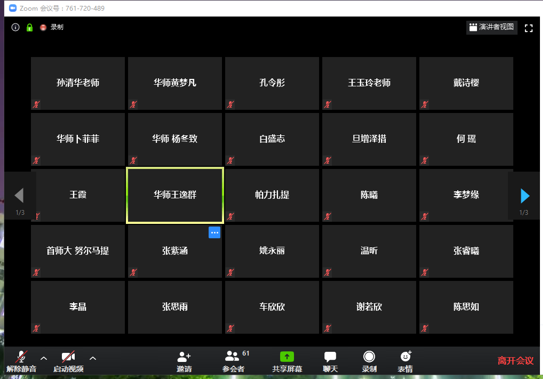Go to previous gallery page
This screenshot has height=379, width=543.
point(19,196)
